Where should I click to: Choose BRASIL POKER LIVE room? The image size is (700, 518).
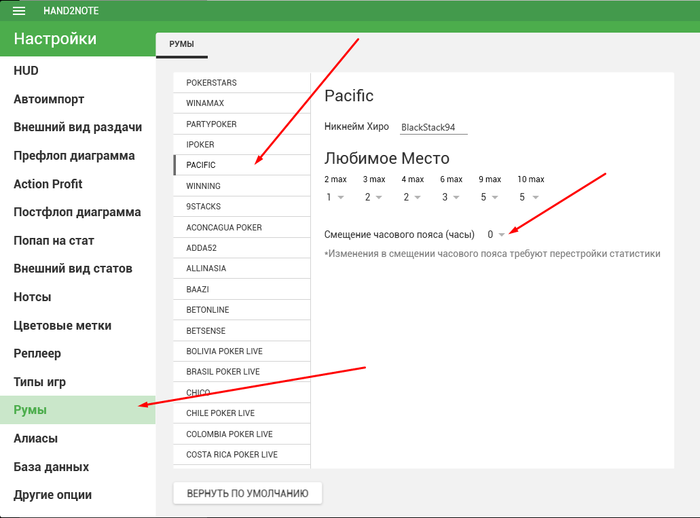coord(242,372)
